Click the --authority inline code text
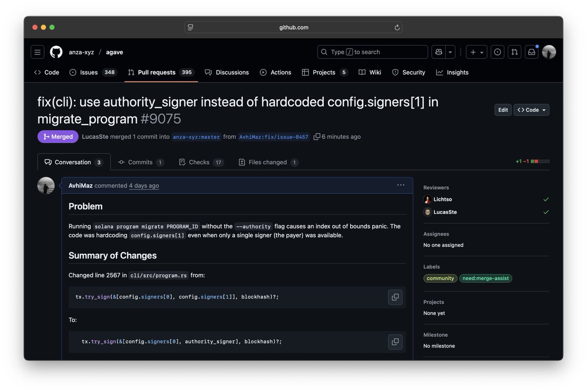Viewport: 587px width, 392px height. click(x=253, y=227)
